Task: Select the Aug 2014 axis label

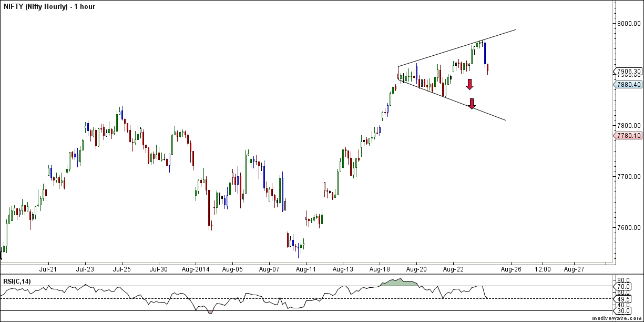Action: [195, 269]
